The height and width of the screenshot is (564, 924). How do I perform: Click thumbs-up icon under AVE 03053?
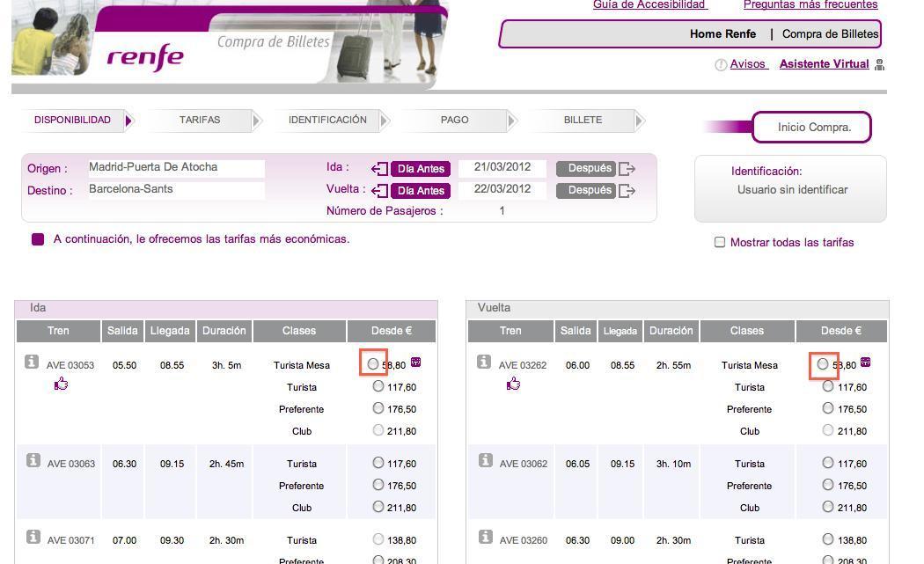point(62,384)
